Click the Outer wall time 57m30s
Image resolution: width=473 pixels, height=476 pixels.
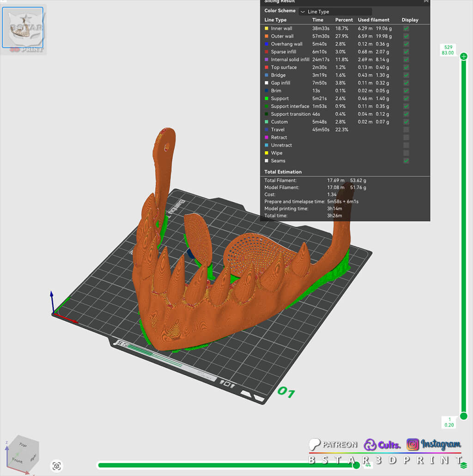click(321, 36)
